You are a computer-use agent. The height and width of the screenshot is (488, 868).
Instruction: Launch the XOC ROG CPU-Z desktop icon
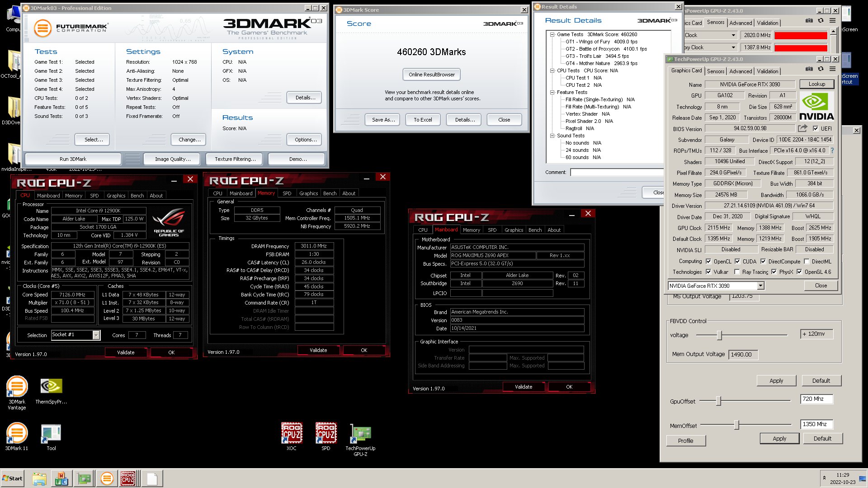(292, 436)
